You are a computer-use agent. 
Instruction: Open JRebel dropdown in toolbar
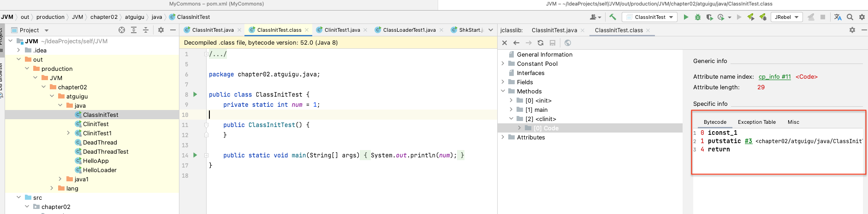pos(786,17)
